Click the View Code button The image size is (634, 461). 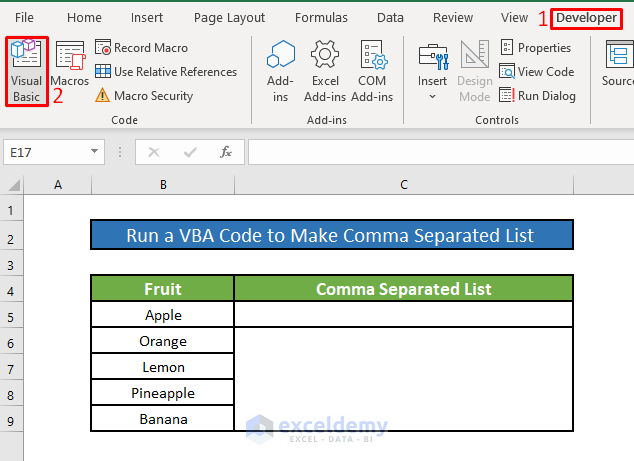(x=537, y=72)
